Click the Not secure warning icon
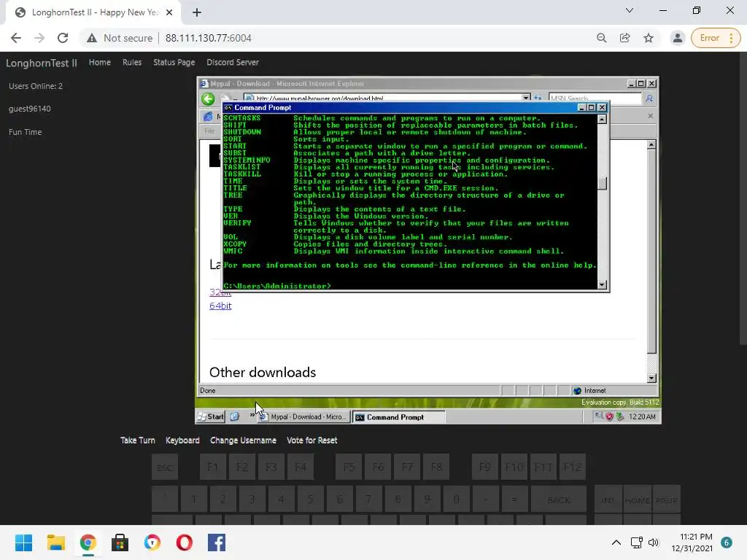 tap(91, 38)
